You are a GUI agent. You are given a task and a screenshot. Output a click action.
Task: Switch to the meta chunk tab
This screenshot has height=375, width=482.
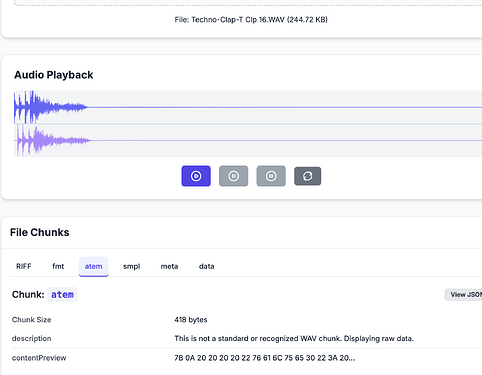[x=169, y=266]
